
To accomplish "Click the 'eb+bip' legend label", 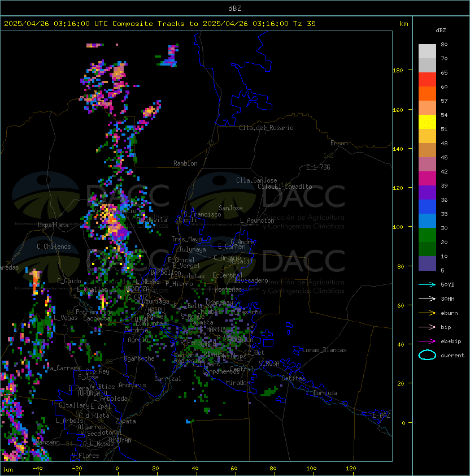I will pos(451,341).
